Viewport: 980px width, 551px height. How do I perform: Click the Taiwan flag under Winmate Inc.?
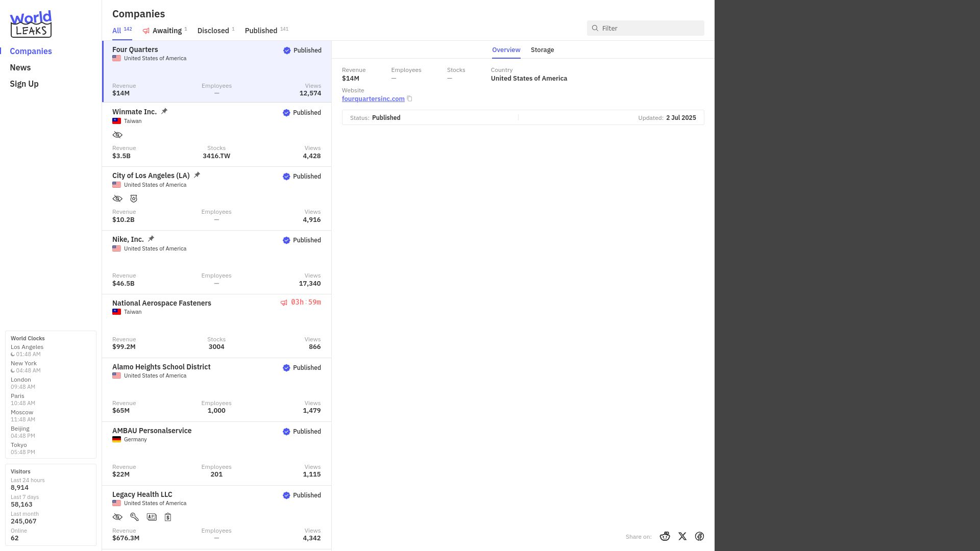[x=116, y=121]
